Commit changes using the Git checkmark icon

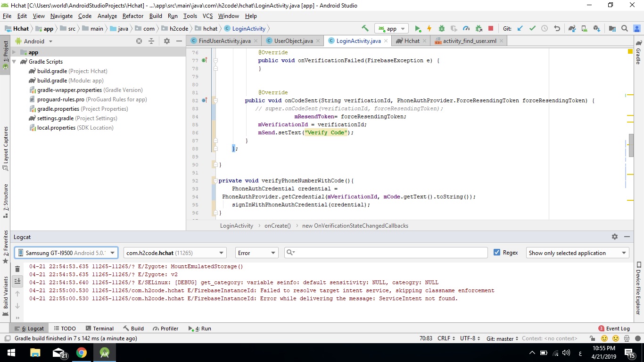[532, 28]
